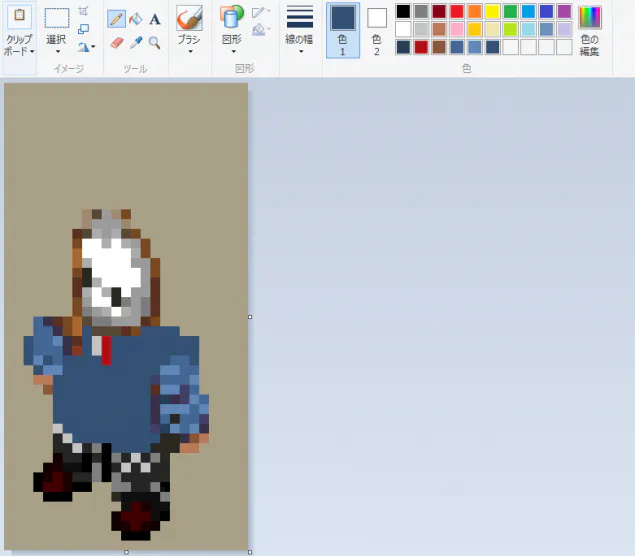Pick the pink rose palette swatch
Viewport: 635px width, 556px height.
click(x=457, y=29)
